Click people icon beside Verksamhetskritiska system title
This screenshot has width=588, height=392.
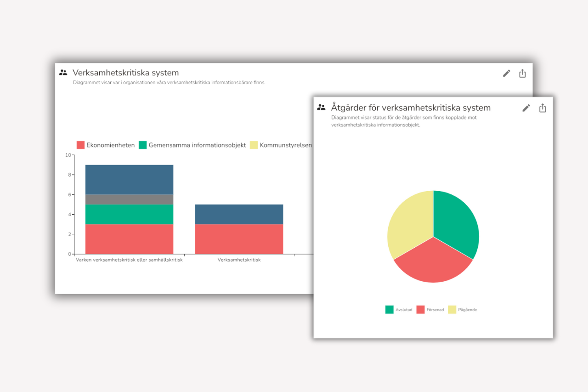(63, 73)
